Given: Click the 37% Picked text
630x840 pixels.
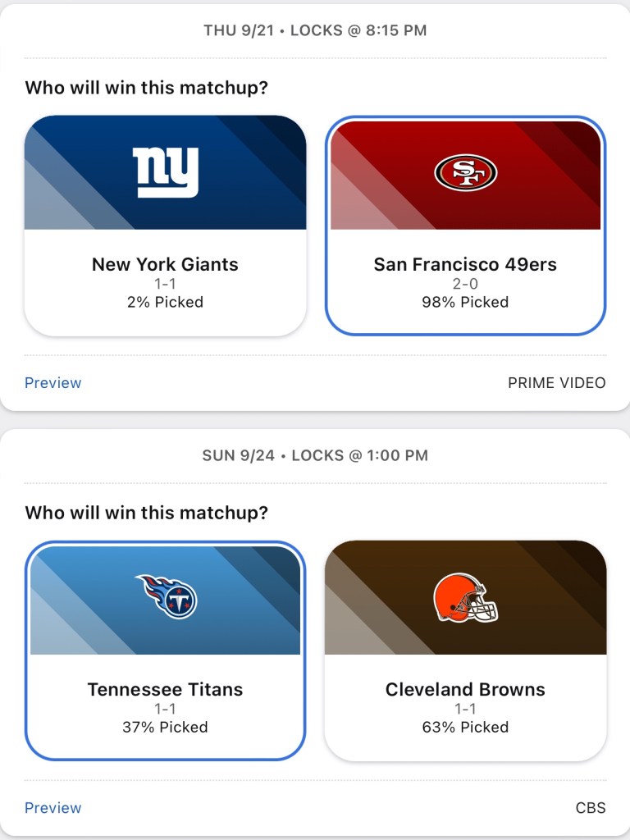Looking at the screenshot, I should [165, 727].
